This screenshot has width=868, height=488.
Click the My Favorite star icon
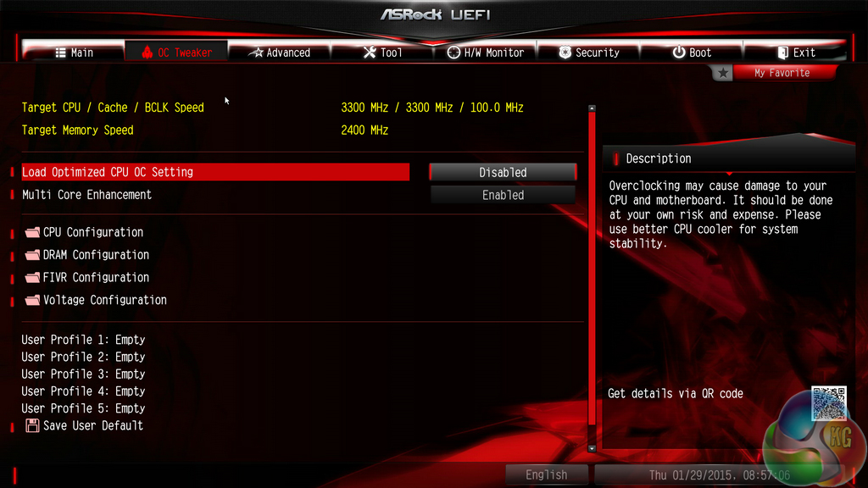point(722,73)
